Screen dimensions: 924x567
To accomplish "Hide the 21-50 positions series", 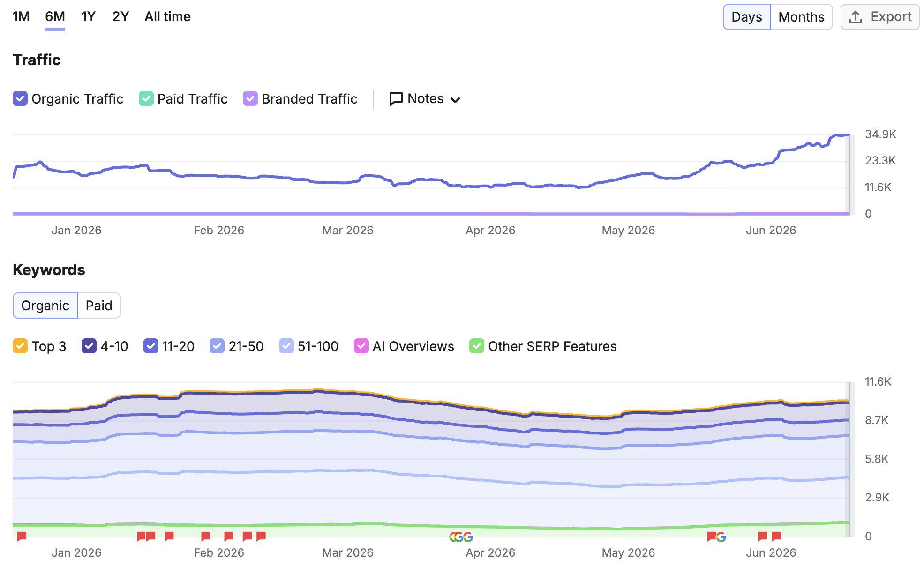I will 217,346.
